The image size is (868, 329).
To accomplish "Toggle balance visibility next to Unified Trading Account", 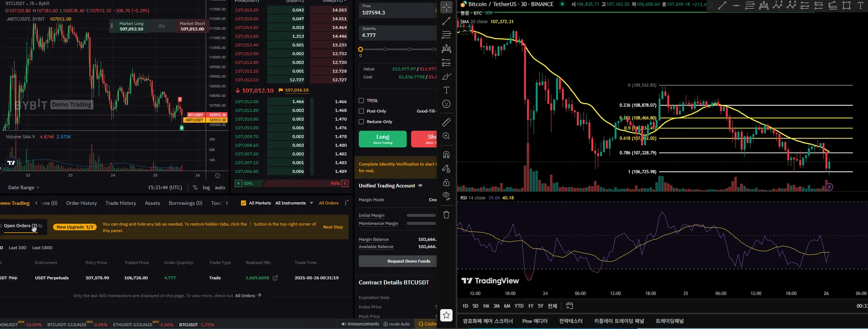I will coord(420,186).
